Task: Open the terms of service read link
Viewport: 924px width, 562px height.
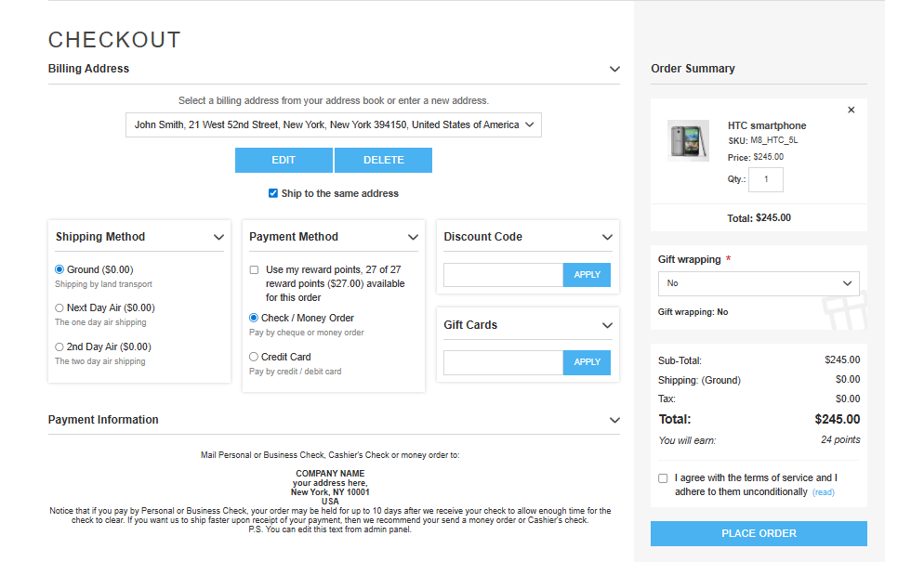Action: [x=823, y=492]
